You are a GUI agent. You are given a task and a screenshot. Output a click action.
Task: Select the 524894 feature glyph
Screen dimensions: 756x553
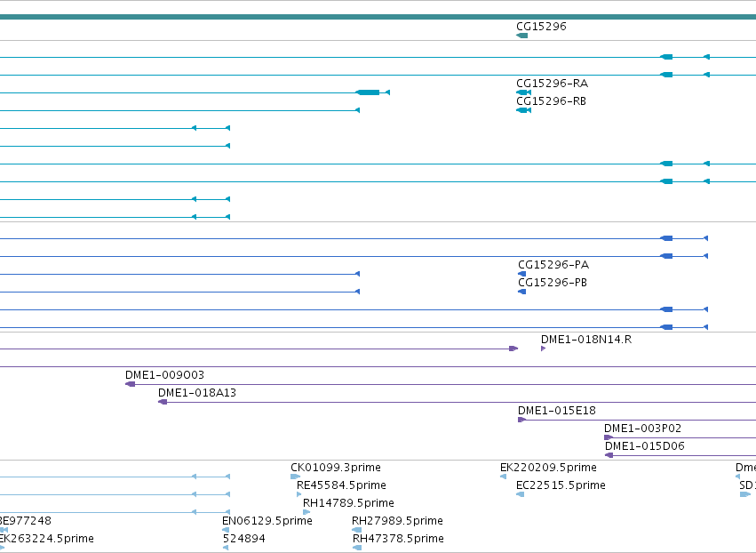(x=226, y=548)
